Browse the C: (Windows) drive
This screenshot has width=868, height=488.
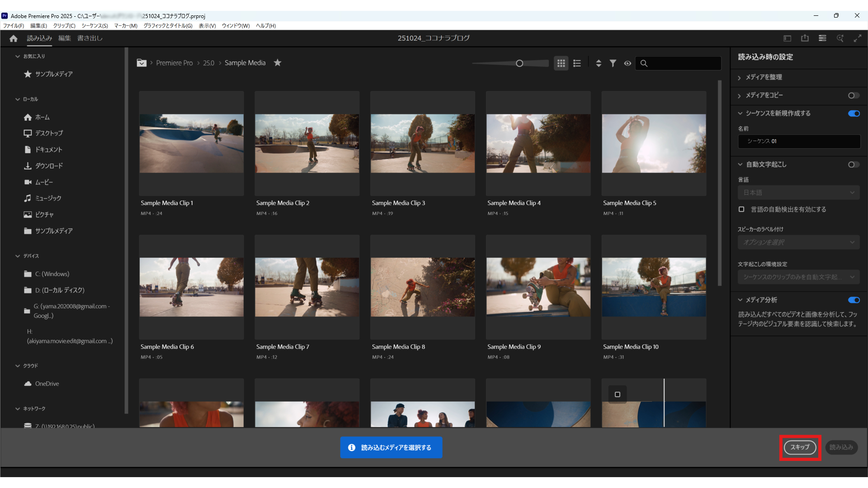pyautogui.click(x=47, y=274)
